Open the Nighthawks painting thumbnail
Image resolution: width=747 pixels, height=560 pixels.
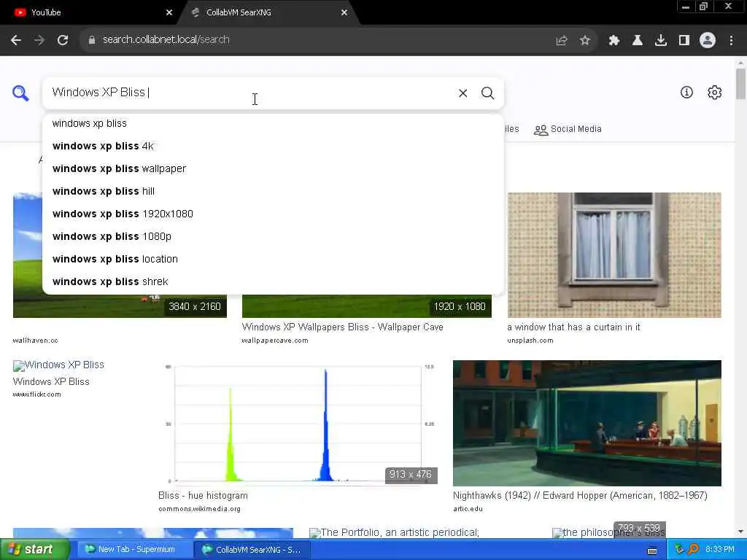click(587, 423)
